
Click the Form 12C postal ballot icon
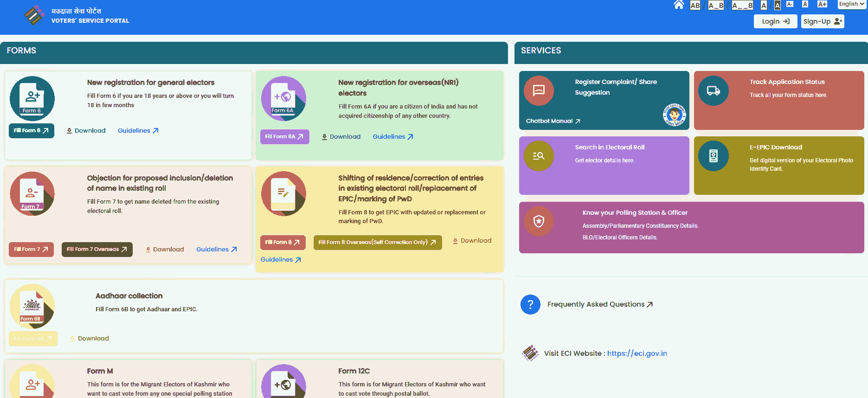pos(283,381)
